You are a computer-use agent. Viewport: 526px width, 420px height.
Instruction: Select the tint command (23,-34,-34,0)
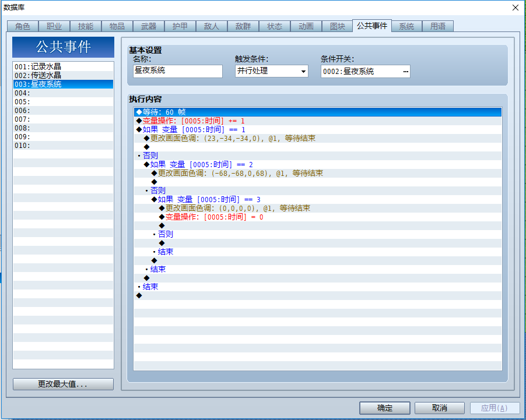tap(318, 138)
